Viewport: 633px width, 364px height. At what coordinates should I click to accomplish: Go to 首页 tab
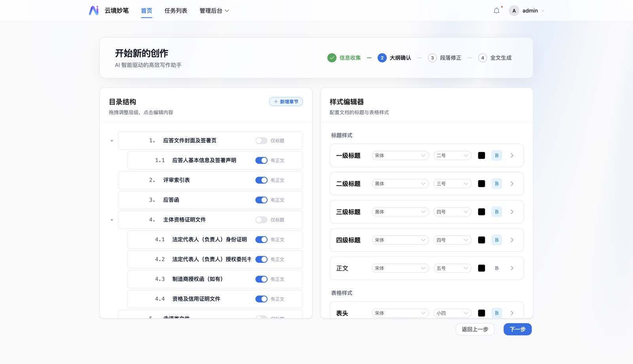pyautogui.click(x=146, y=11)
